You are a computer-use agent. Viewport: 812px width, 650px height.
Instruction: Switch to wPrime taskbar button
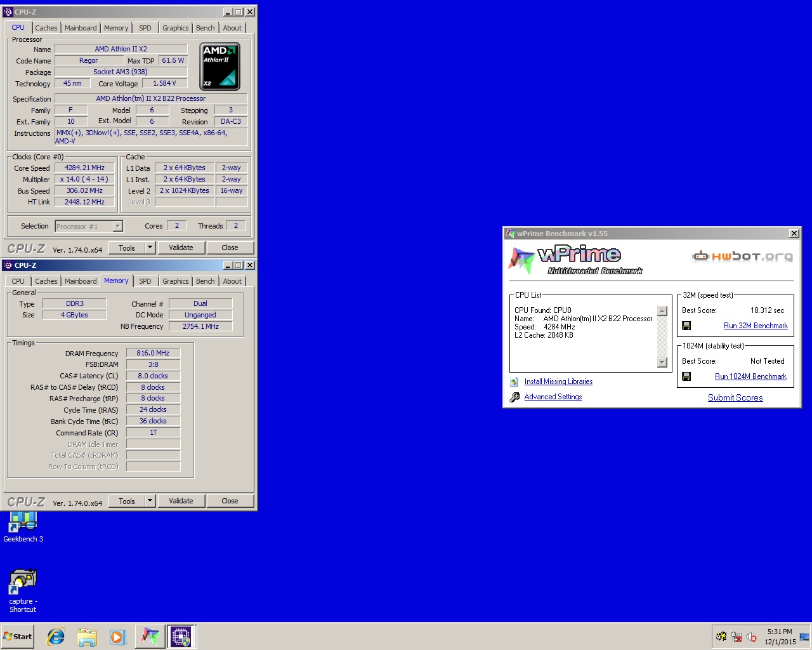(x=150, y=636)
